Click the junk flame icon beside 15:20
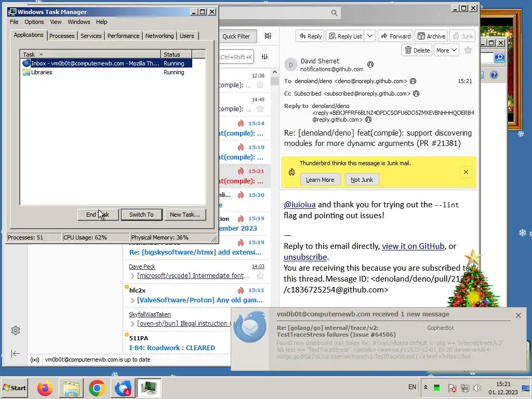Image resolution: width=532 pixels, height=399 pixels. (241, 195)
